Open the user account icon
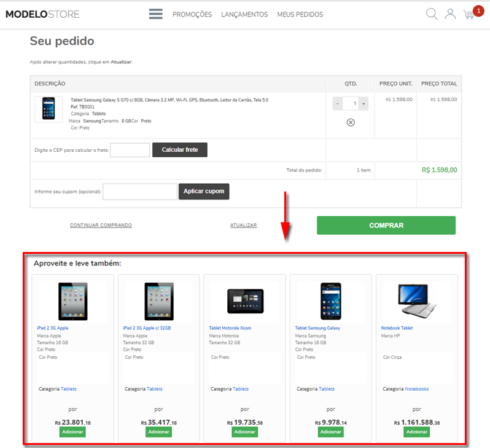Viewport: 490px width, 448px height. coord(450,14)
